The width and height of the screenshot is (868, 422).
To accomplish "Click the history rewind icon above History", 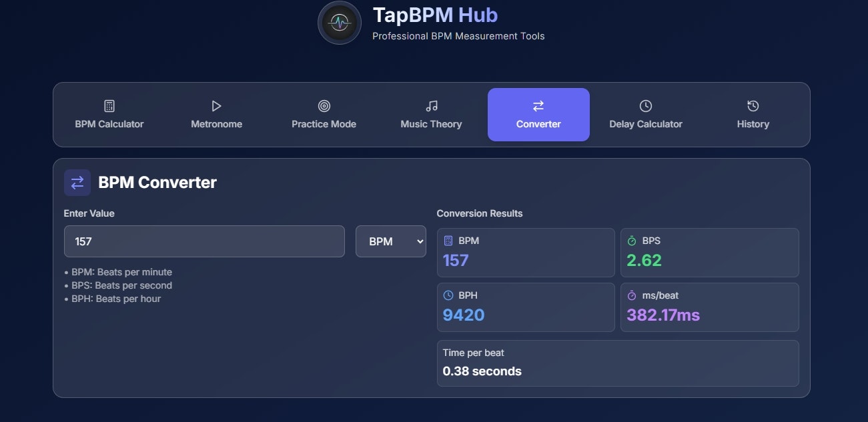I will coord(753,106).
